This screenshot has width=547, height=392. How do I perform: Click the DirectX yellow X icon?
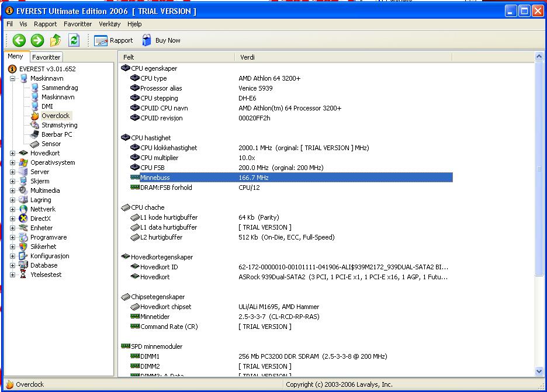(23, 218)
